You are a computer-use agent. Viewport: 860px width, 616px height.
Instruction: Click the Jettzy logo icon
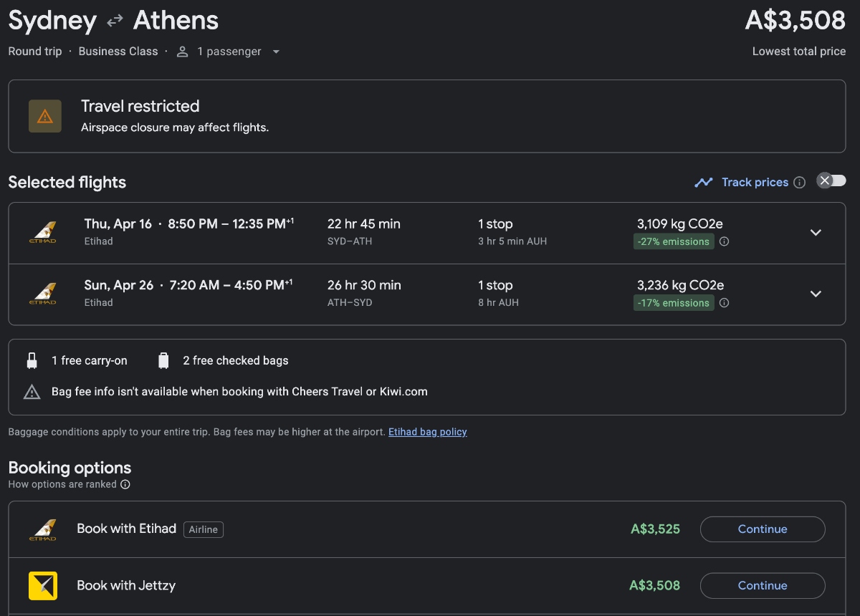[x=43, y=585]
